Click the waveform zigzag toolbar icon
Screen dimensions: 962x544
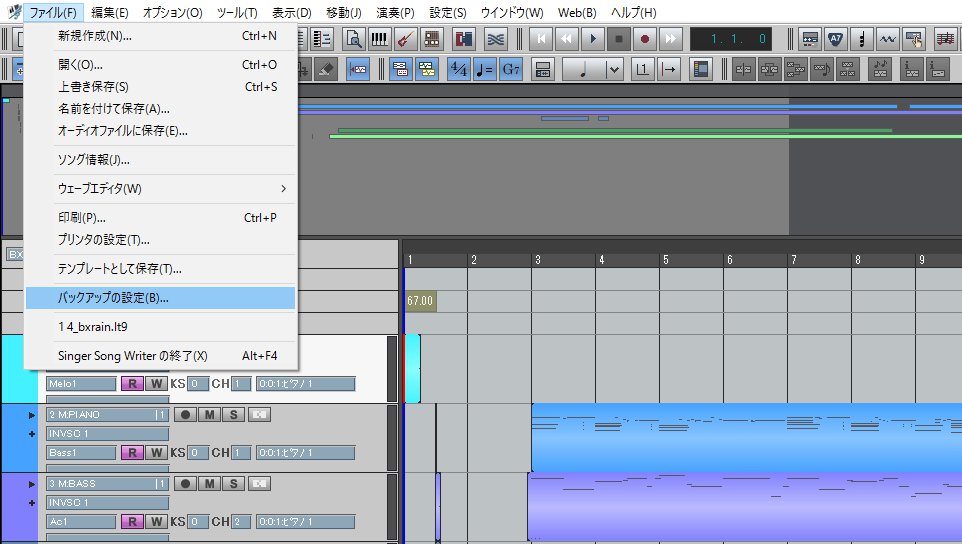[888, 39]
